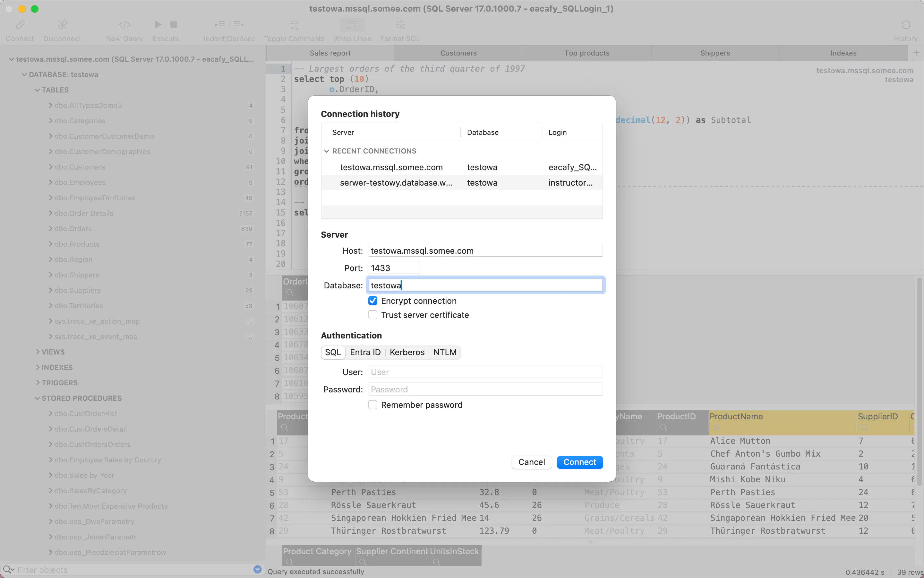Click the Execute play icon
The image size is (924, 578).
(158, 25)
